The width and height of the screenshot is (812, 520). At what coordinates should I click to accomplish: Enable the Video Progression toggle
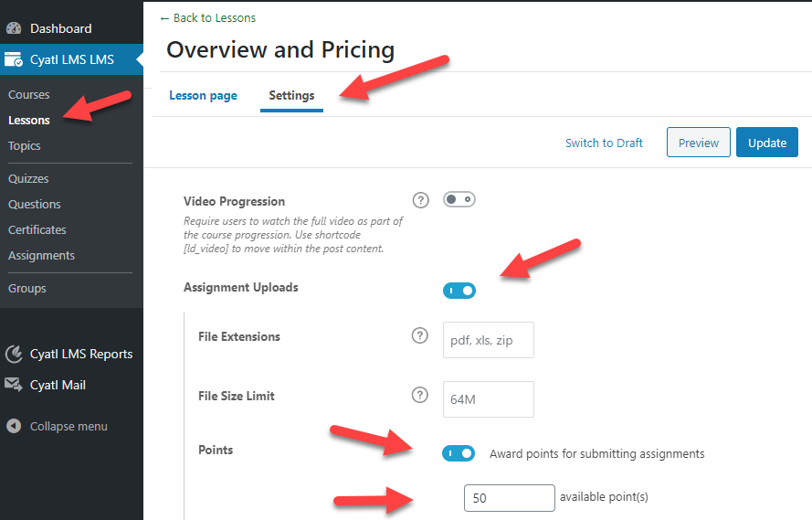pos(459,199)
